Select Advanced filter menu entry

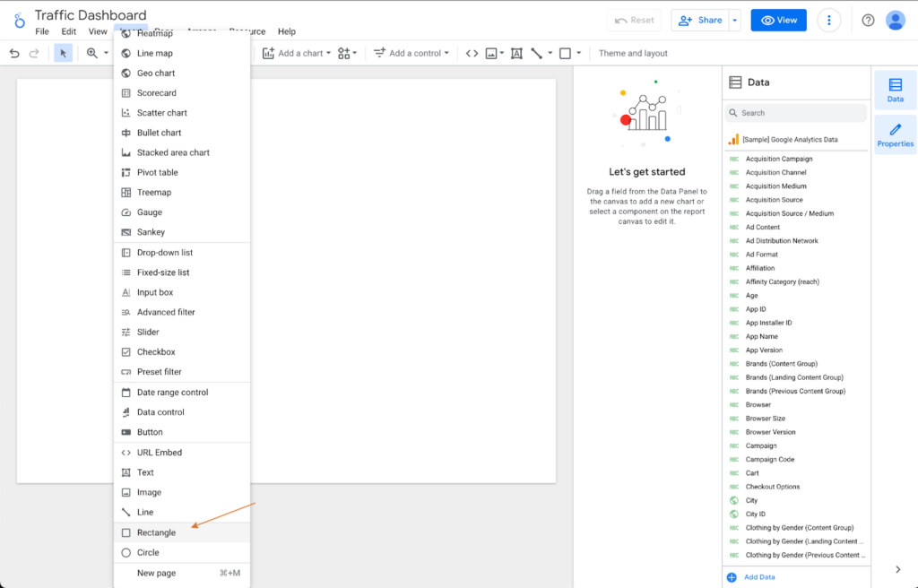click(182, 312)
